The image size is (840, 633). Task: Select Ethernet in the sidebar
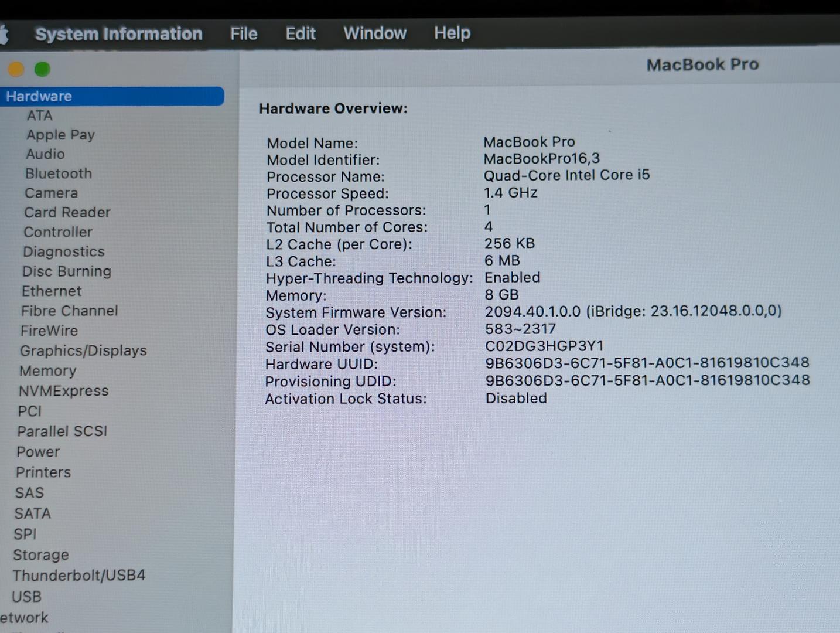[x=52, y=291]
